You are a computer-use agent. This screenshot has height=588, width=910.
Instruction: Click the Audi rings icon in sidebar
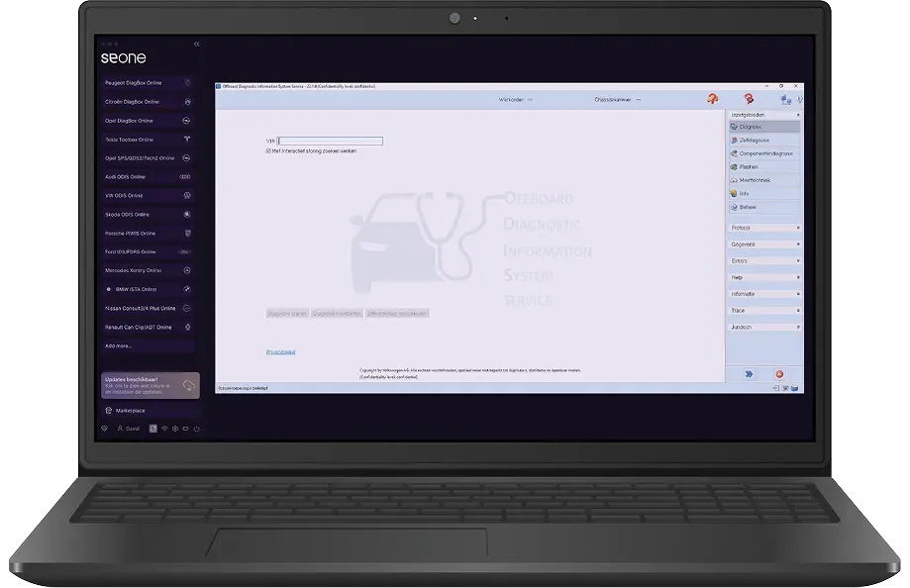coord(186,177)
